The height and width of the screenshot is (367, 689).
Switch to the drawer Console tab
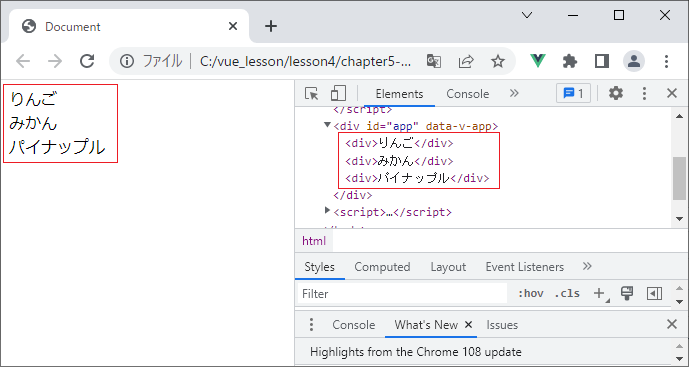354,325
